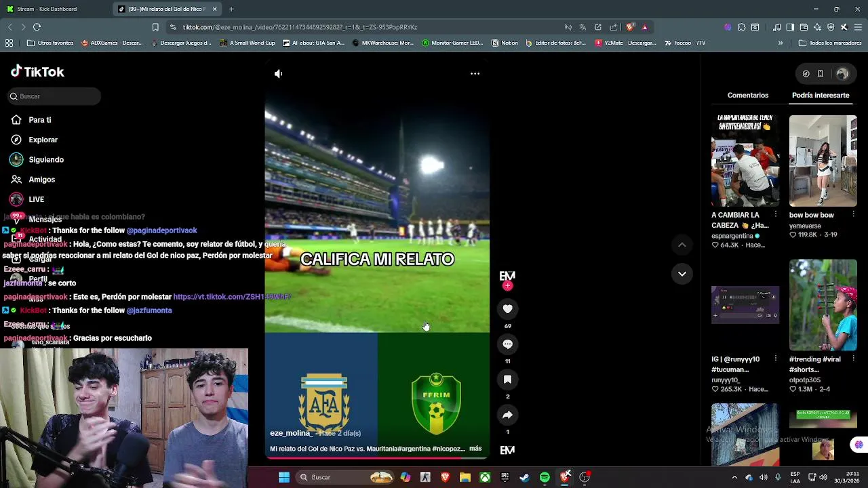Reload the page in the browser
This screenshot has width=868, height=488.
click(x=37, y=27)
